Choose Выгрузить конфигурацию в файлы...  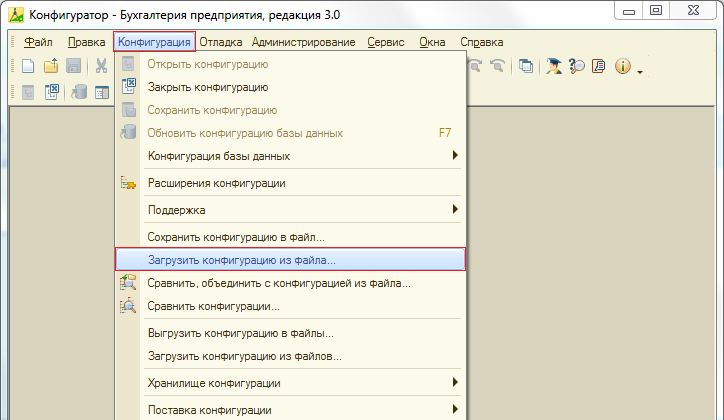tap(290, 333)
